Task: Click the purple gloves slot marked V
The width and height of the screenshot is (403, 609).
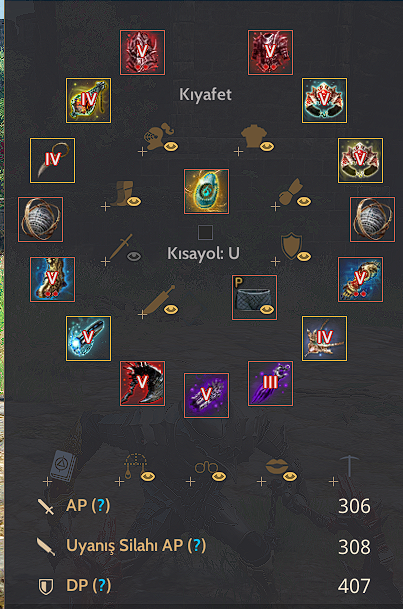Action: (206, 395)
